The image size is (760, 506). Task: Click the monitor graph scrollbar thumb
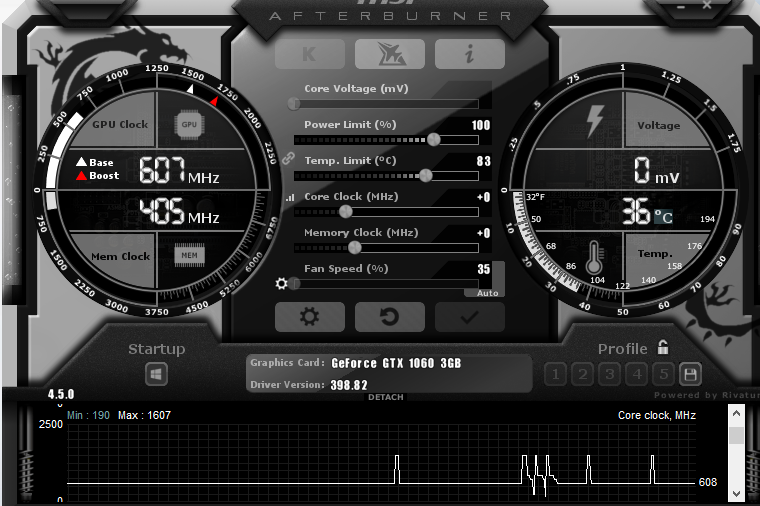click(x=736, y=435)
